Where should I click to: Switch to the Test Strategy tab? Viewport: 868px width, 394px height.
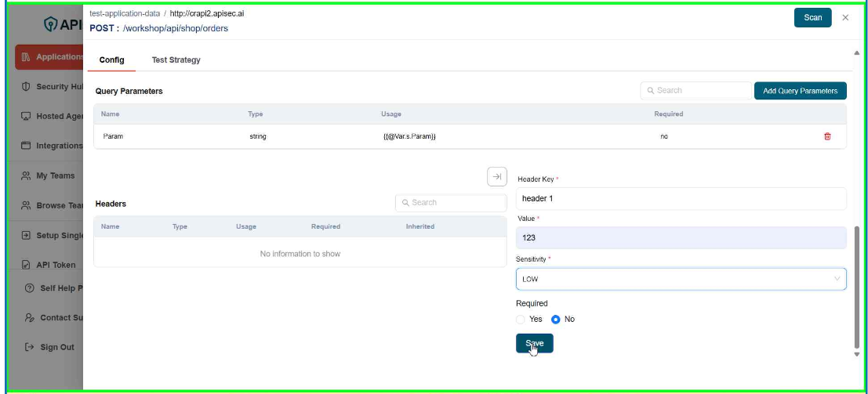tap(176, 60)
